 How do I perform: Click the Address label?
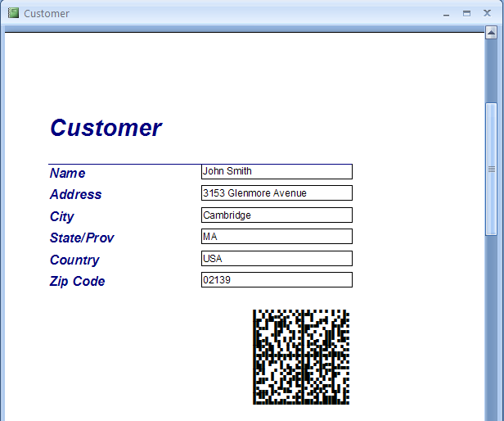point(75,194)
